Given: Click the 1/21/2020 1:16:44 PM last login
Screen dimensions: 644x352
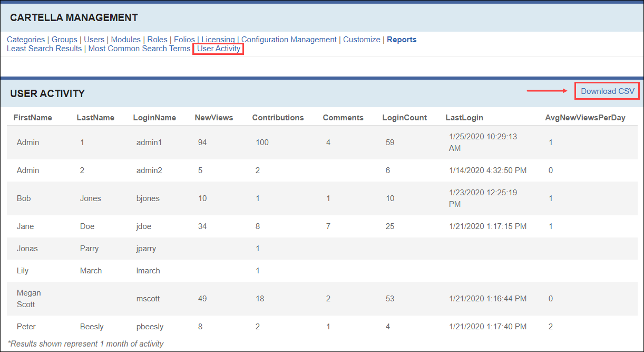Looking at the screenshot, I should tap(487, 299).
